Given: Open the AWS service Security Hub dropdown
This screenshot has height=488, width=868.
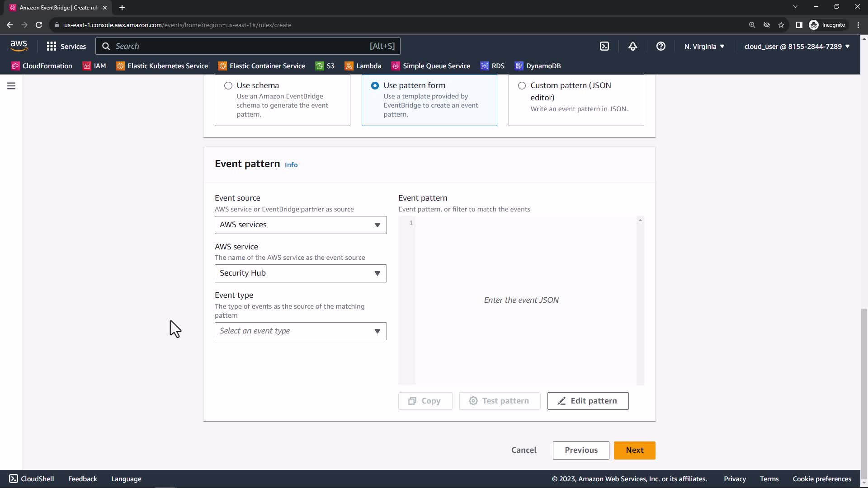Looking at the screenshot, I should tap(301, 273).
